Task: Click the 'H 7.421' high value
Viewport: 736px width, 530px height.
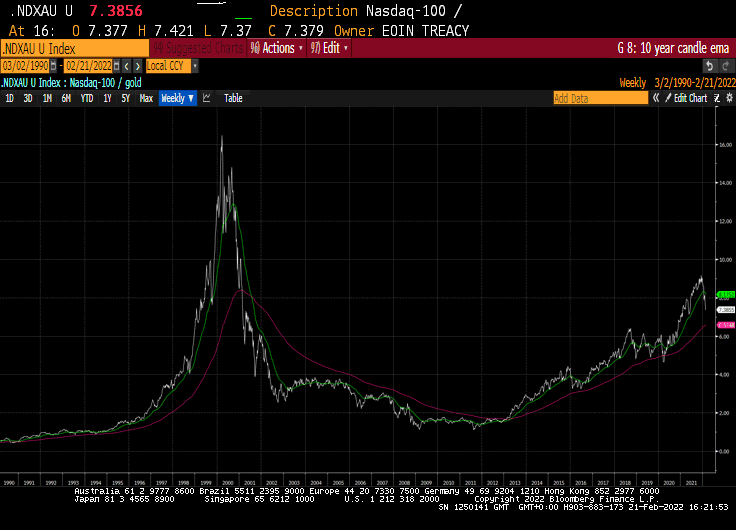Action: point(166,31)
